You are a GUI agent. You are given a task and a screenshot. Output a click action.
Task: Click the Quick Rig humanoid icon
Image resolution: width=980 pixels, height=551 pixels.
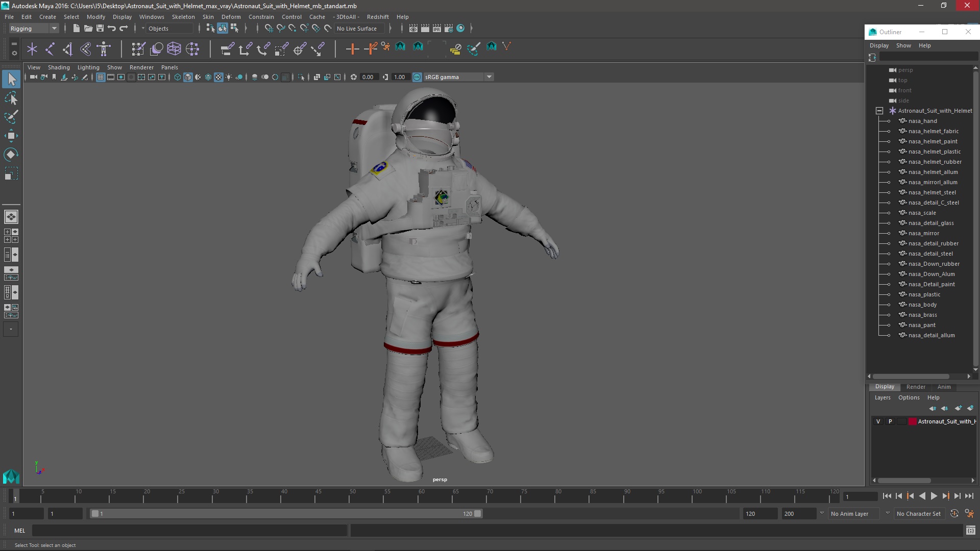point(104,49)
